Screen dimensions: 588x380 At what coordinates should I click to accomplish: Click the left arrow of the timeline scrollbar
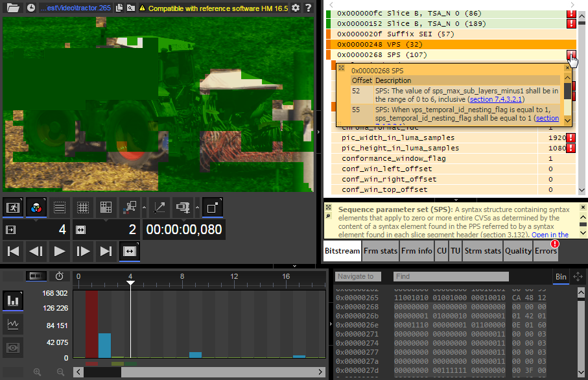78,372
